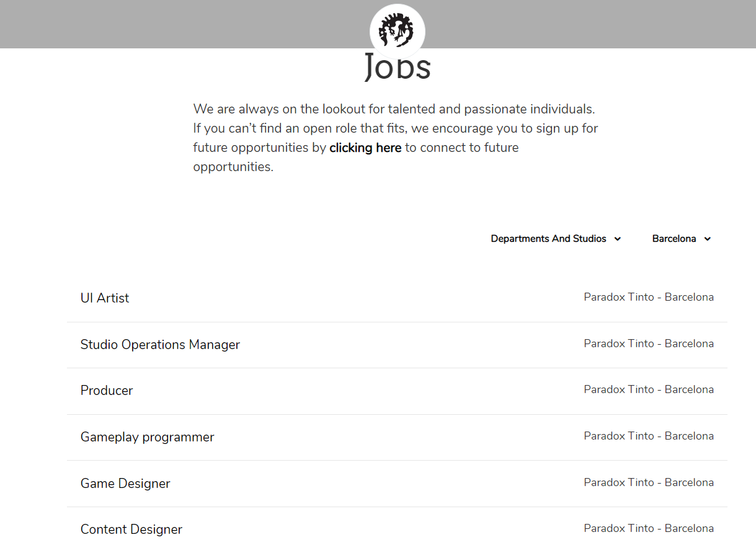Click the Jobs page heading
This screenshot has height=545, width=756.
tap(397, 68)
